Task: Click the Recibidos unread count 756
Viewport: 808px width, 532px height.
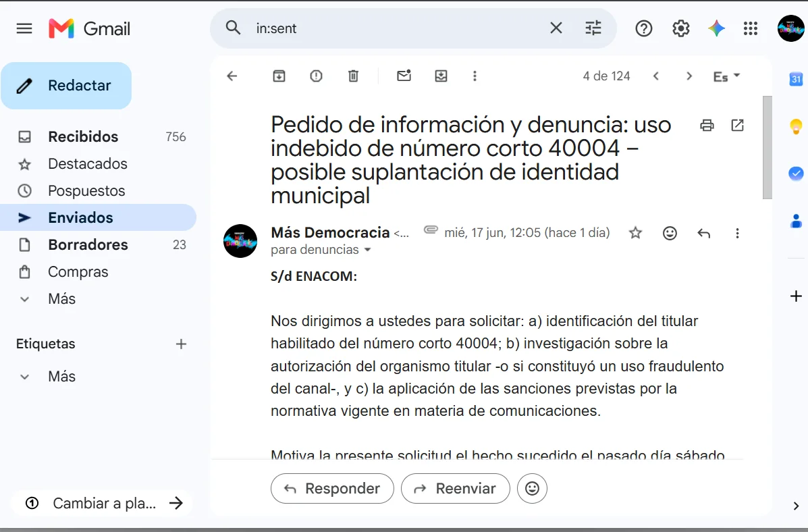Action: tap(176, 136)
